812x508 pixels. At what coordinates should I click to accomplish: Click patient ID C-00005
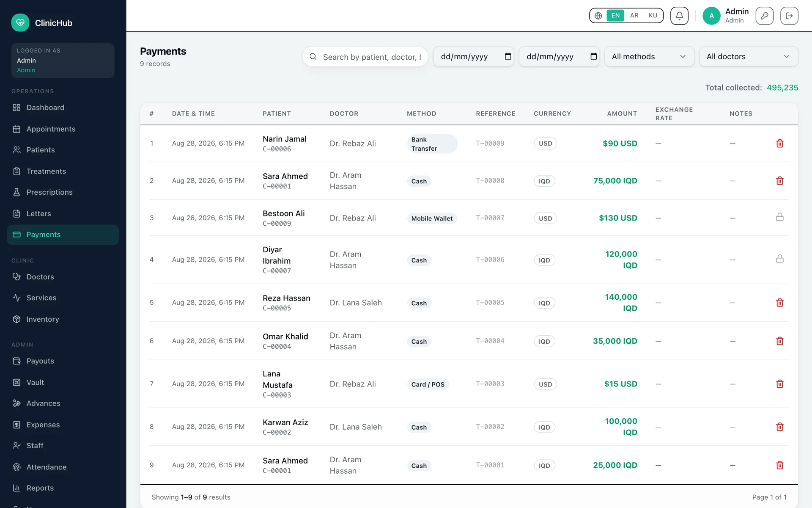pos(277,308)
